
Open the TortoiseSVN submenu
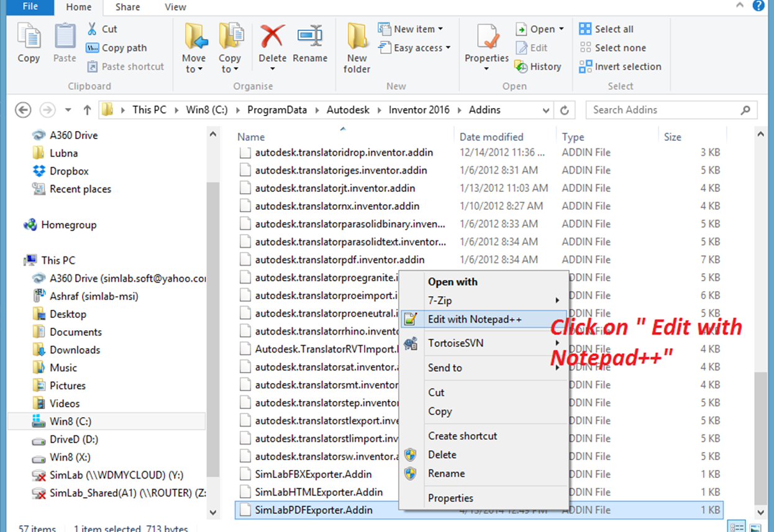tap(455, 343)
